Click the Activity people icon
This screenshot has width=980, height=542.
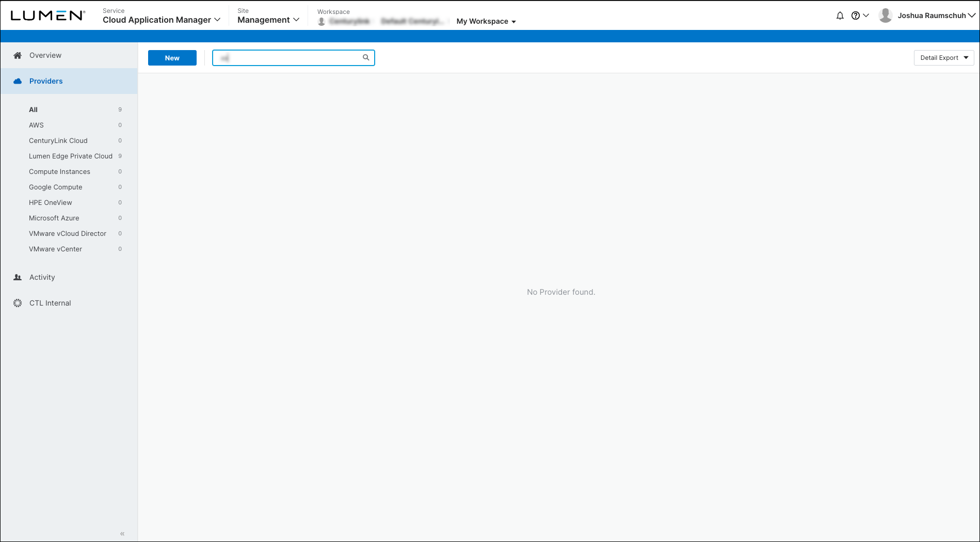coord(18,277)
